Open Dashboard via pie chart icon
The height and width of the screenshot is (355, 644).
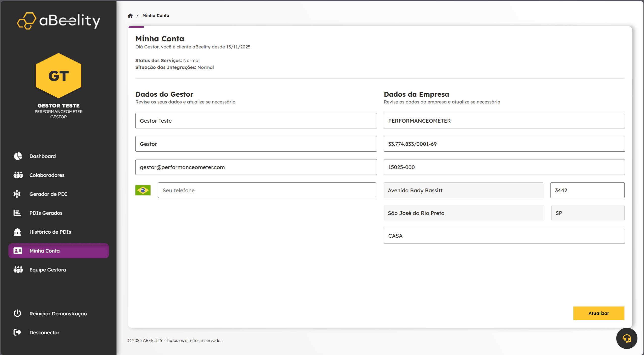[18, 156]
